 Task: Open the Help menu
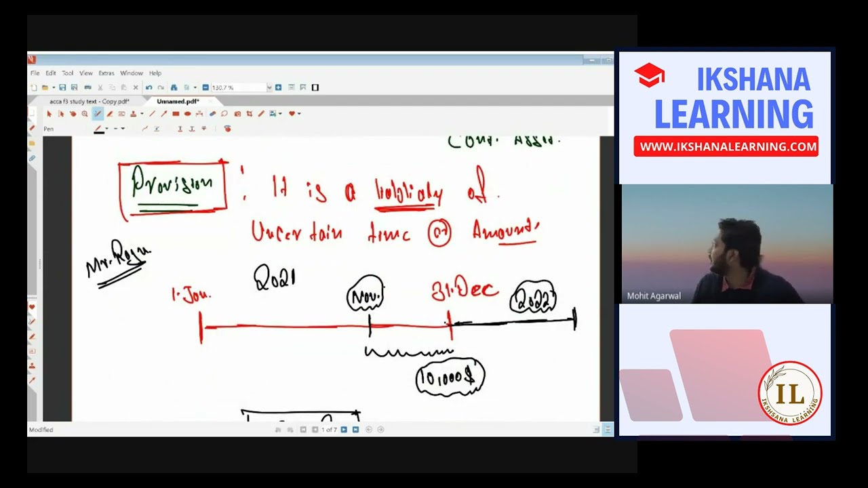(155, 73)
